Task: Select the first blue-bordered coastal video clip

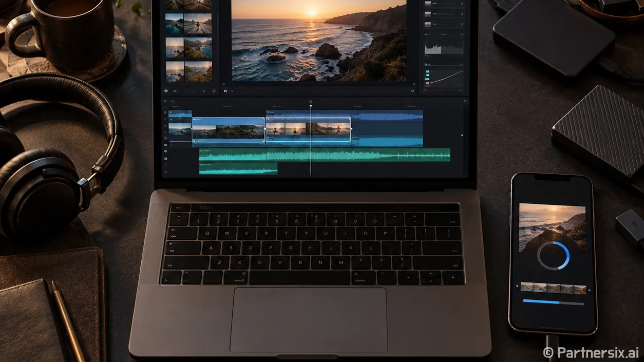Action: coord(229,129)
